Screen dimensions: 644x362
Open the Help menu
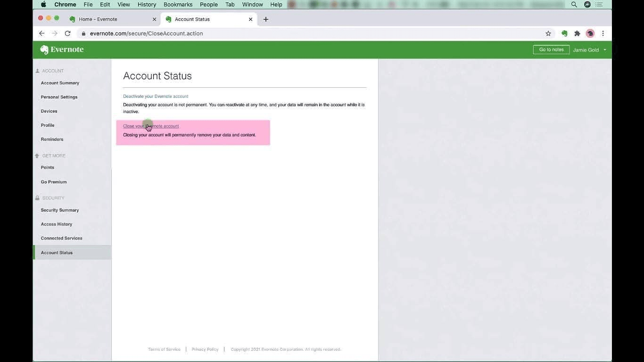pos(276,4)
